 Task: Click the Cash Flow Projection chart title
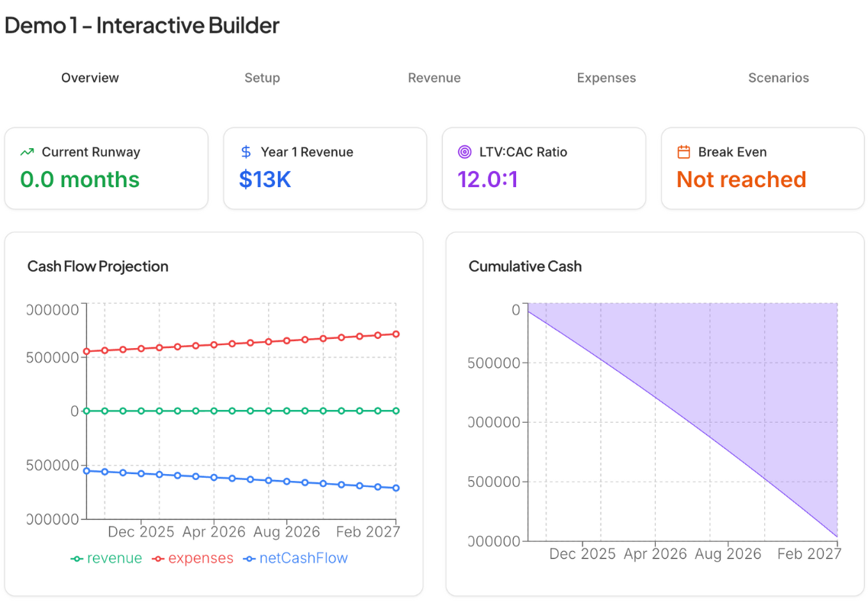point(98,266)
